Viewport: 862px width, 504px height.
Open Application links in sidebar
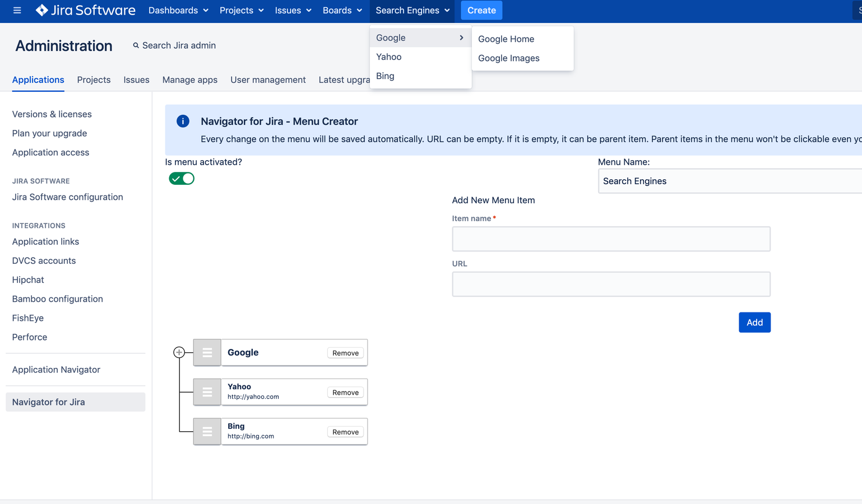(x=45, y=241)
